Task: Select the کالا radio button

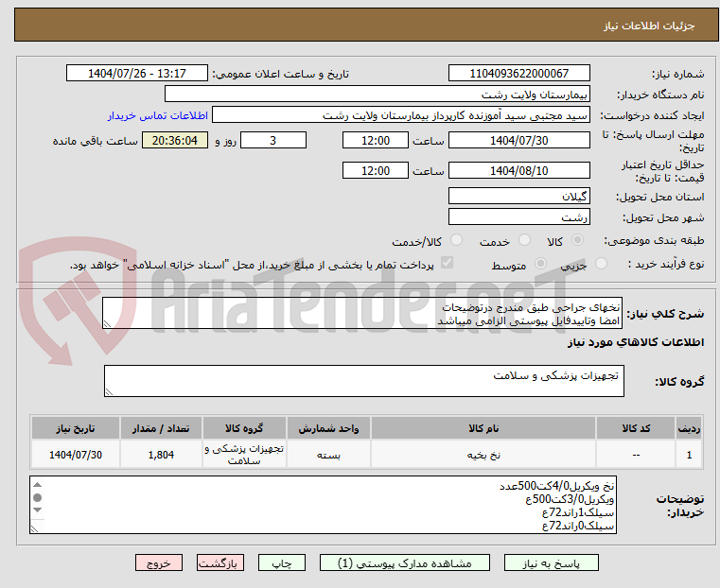Action: coord(578,240)
